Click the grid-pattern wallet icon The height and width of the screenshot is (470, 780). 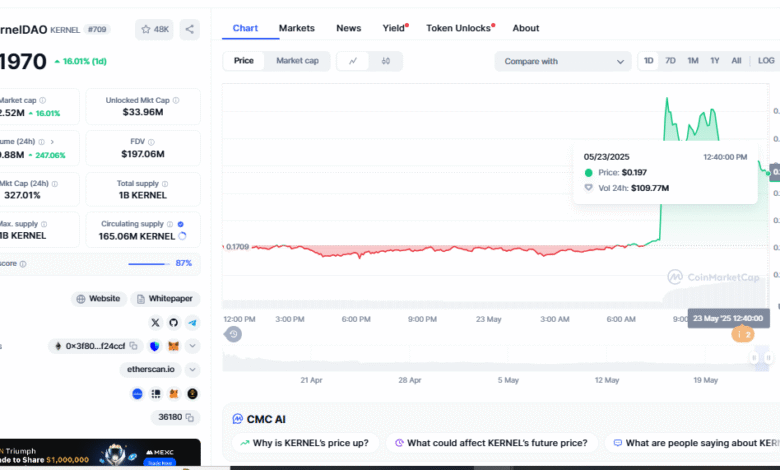point(156,394)
